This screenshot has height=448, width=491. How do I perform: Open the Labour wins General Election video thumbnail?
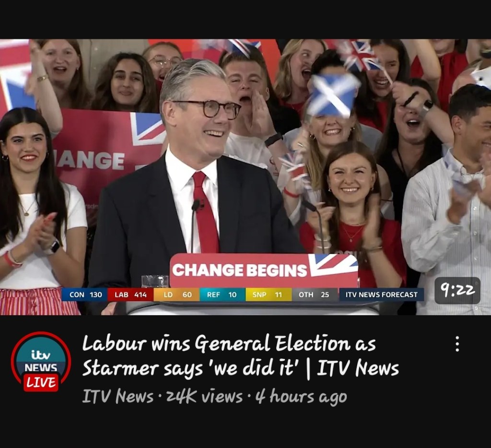pos(245,177)
